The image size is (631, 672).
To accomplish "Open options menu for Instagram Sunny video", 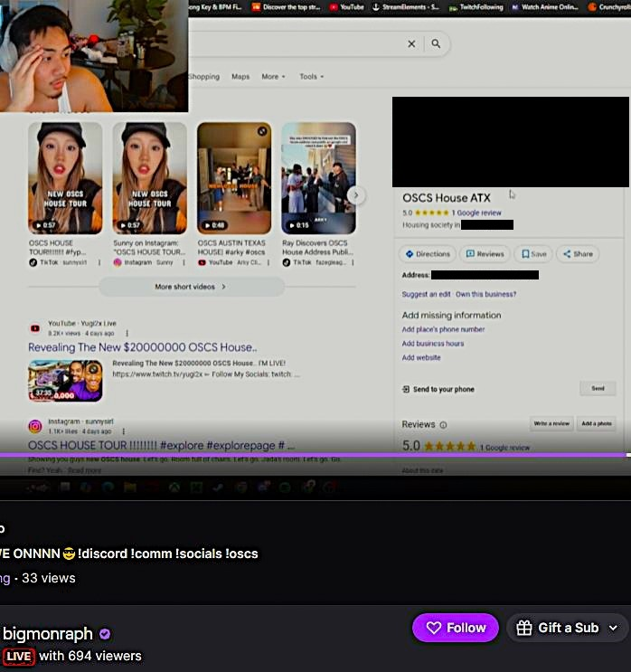I will click(184, 262).
